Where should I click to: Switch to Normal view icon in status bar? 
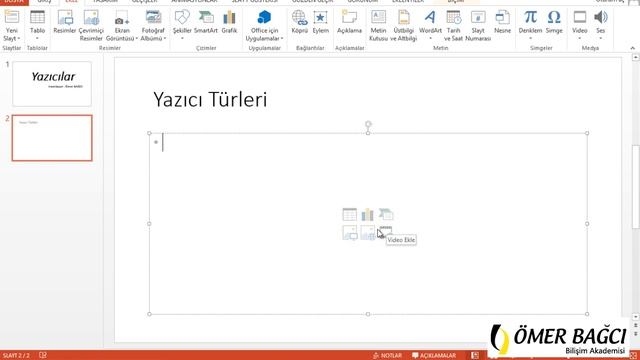coord(475,356)
